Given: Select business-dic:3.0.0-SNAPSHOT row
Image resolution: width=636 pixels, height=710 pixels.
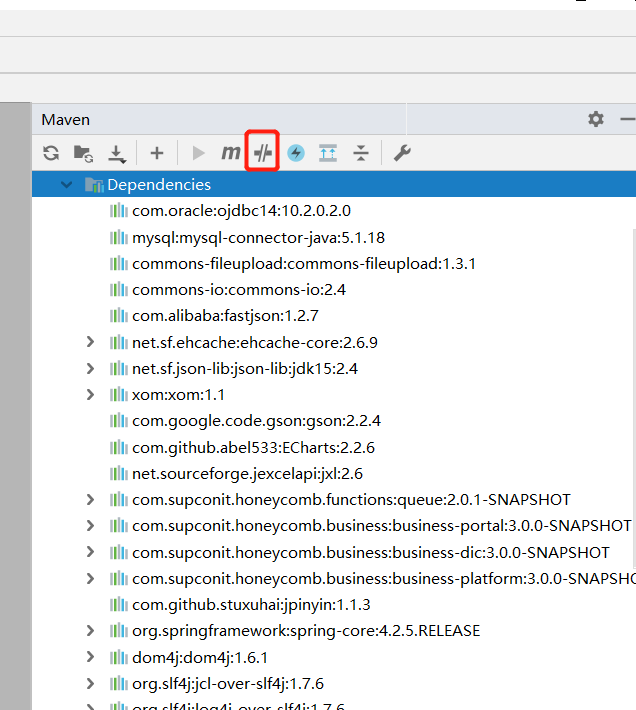Looking at the screenshot, I should pyautogui.click(x=371, y=552).
